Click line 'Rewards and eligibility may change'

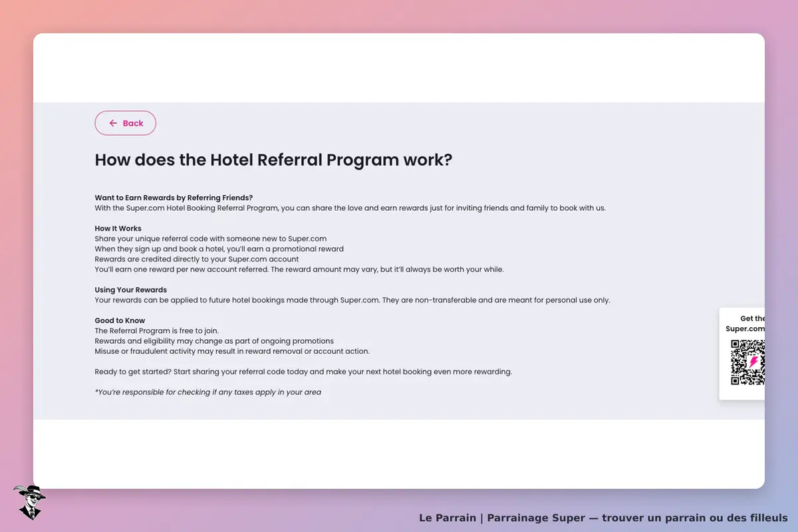pyautogui.click(x=214, y=341)
